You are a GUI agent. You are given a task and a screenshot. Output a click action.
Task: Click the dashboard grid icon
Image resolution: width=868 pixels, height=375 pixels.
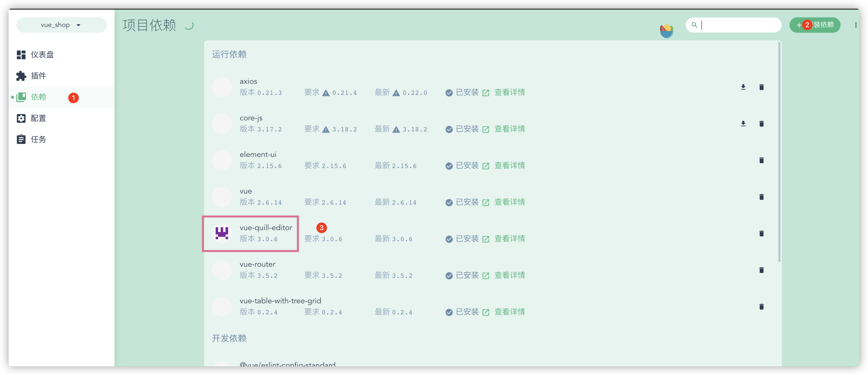21,55
